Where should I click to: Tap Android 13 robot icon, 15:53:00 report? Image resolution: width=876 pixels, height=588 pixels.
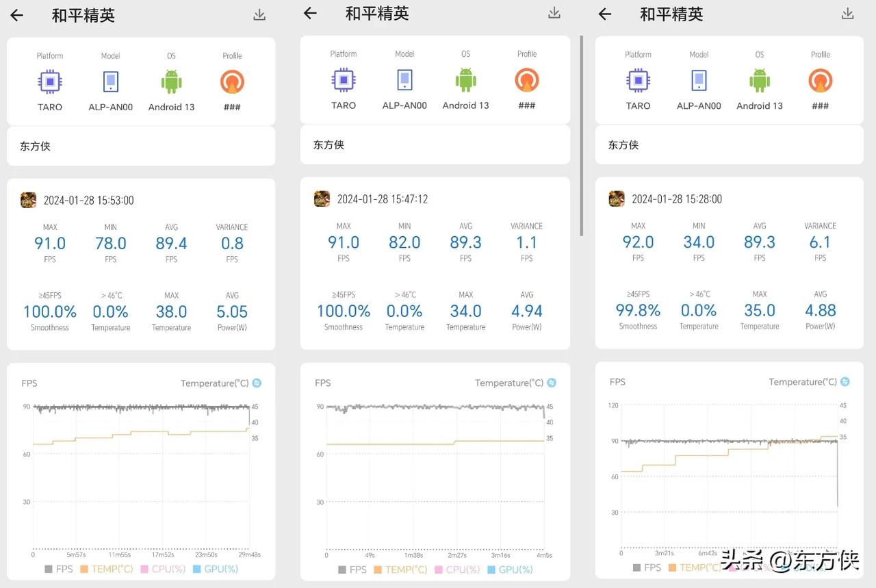point(171,82)
